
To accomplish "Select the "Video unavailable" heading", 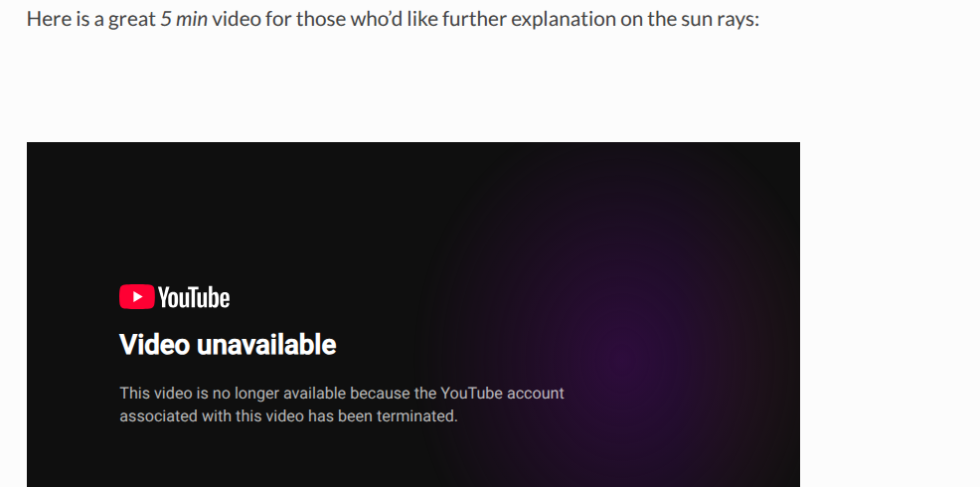I will pyautogui.click(x=228, y=345).
